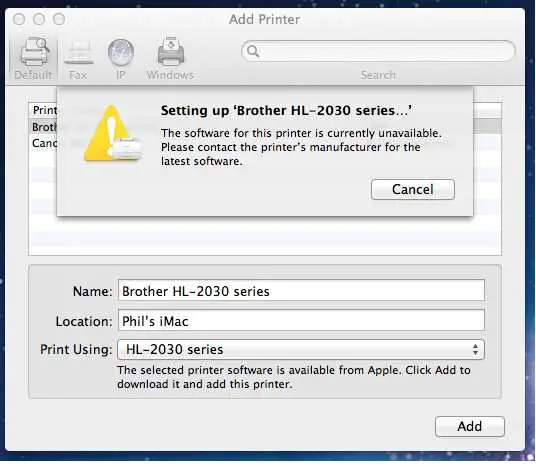Image resolution: width=536 pixels, height=467 pixels.
Task: Click the Add button
Action: (469, 426)
